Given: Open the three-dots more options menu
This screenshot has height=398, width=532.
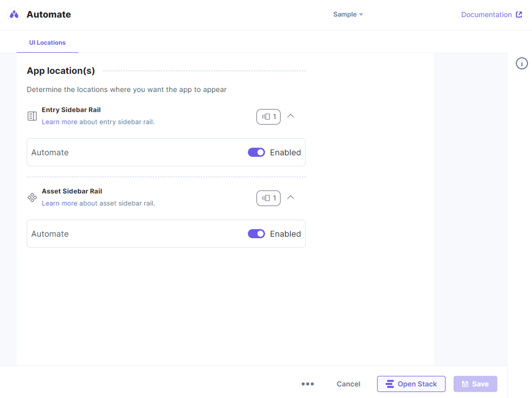Looking at the screenshot, I should point(308,384).
